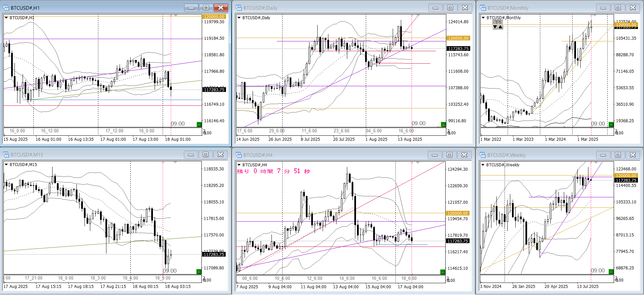The height and width of the screenshot is (295, 644).
Task: Activate the BTCUSD#,Weekly window title bar
Action: [x=539, y=155]
